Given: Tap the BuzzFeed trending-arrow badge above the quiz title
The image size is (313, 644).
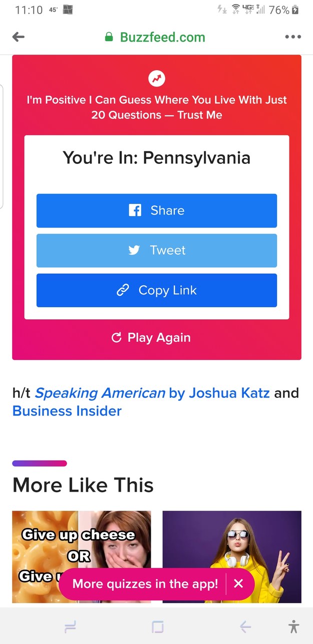Looking at the screenshot, I should tap(156, 78).
